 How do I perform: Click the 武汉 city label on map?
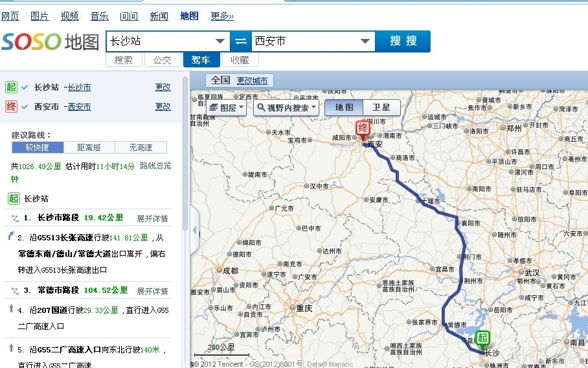point(532,273)
